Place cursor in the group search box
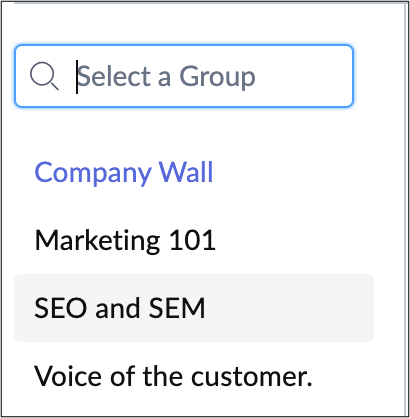This screenshot has width=410, height=418. (184, 76)
